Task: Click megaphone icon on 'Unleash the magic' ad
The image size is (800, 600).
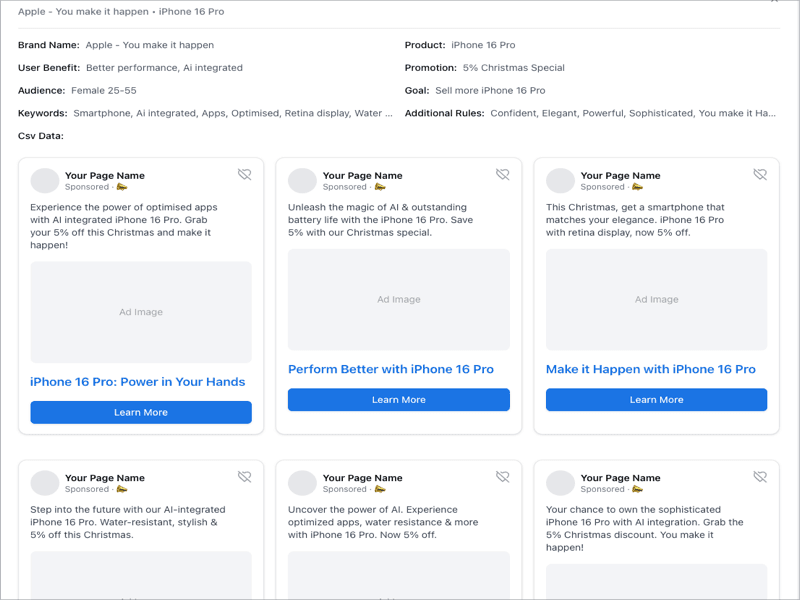Action: pyautogui.click(x=380, y=187)
